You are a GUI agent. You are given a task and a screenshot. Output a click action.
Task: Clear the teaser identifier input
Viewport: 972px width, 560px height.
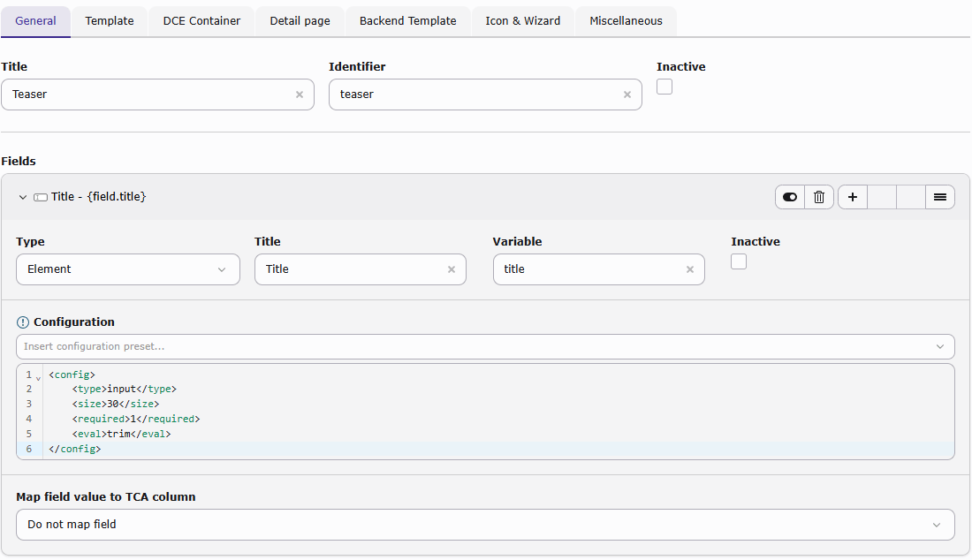627,95
